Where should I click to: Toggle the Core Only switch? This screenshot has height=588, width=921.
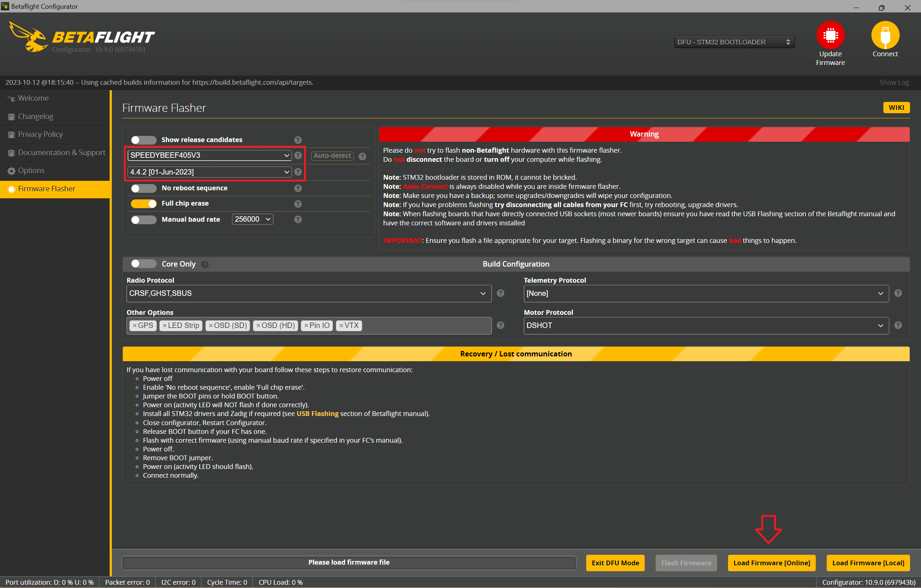143,264
